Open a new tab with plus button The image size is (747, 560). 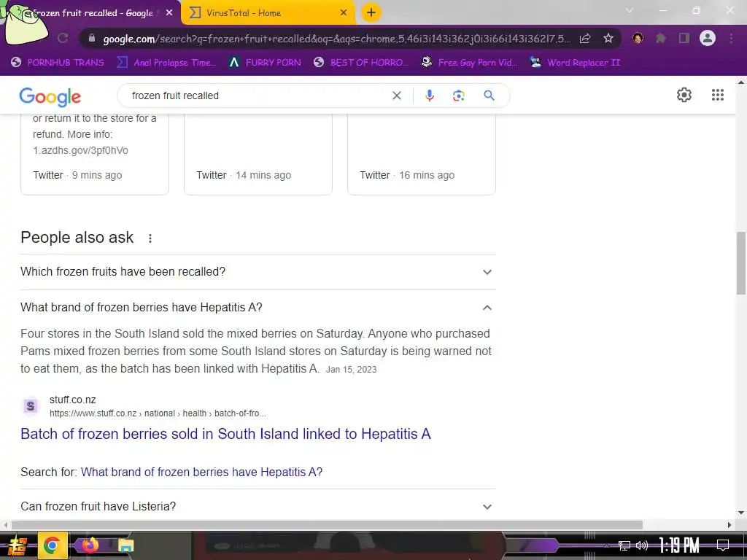371,12
